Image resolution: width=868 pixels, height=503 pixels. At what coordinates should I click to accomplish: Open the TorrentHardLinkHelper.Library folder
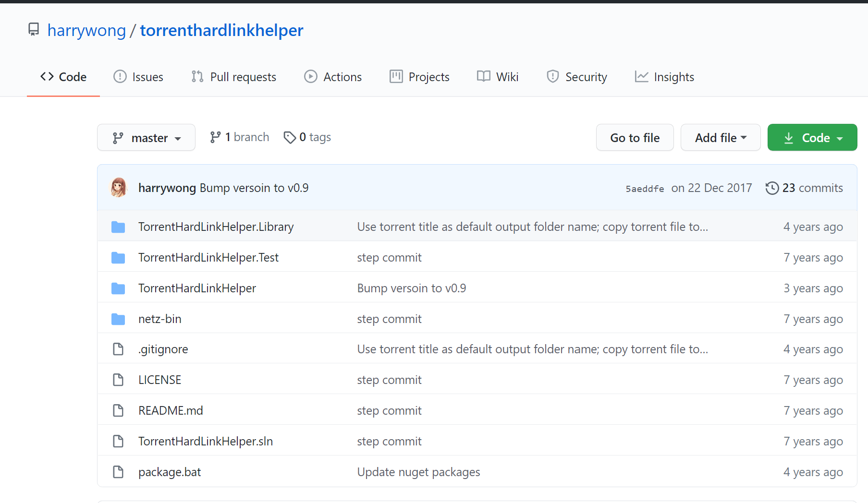click(216, 227)
